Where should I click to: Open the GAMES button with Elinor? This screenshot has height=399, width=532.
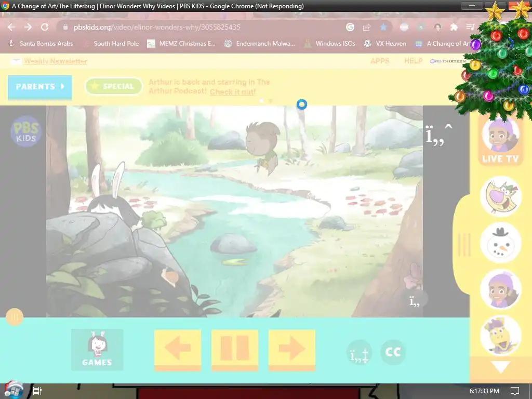tap(97, 350)
